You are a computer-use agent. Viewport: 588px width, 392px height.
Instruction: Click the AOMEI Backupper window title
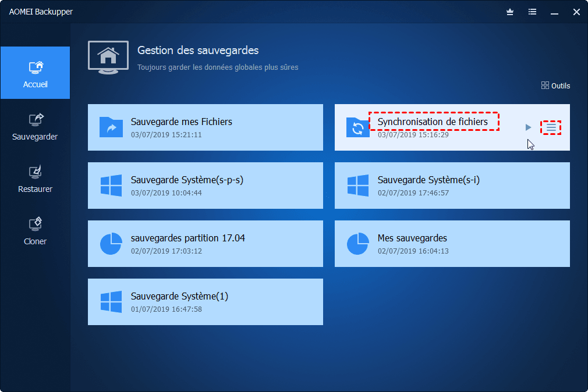pyautogui.click(x=41, y=12)
